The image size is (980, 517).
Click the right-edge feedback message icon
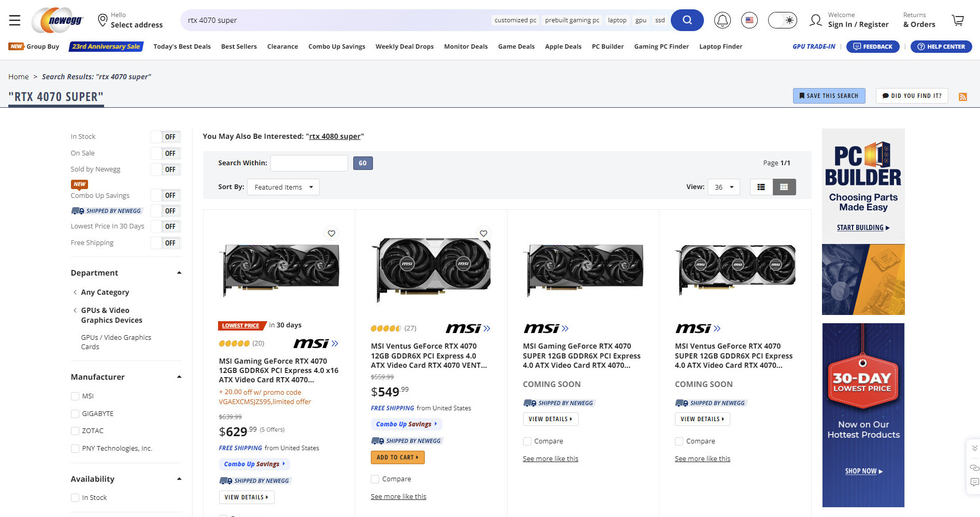(974, 482)
